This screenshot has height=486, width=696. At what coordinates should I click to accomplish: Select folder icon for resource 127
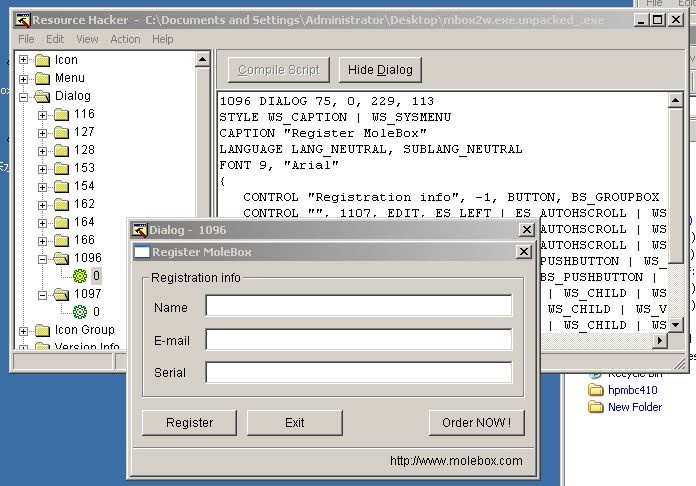tap(61, 133)
